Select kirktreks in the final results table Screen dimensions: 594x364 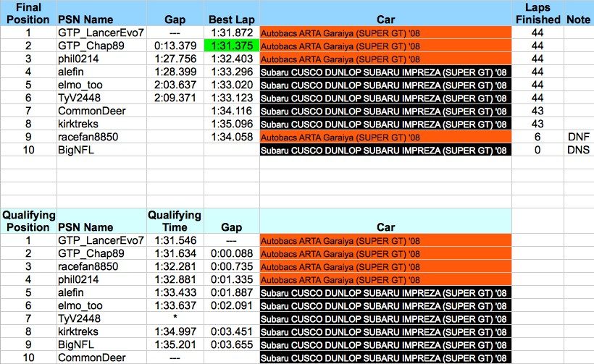(x=101, y=124)
